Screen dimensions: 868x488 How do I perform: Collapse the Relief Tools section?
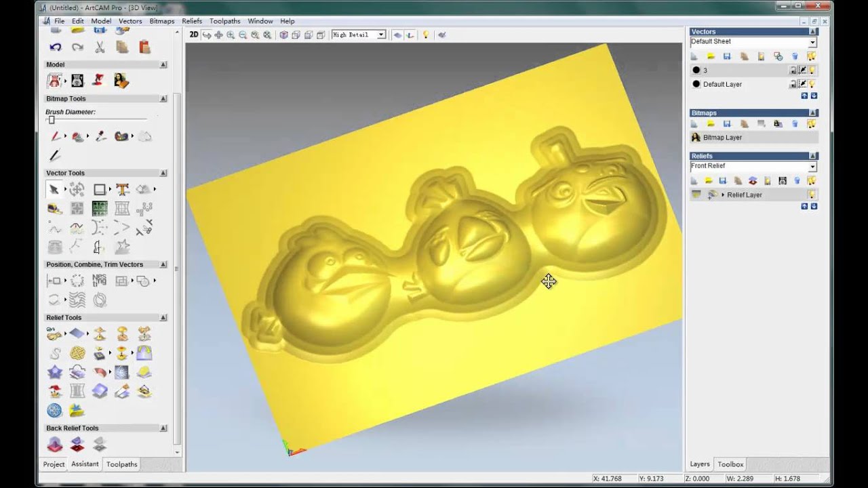click(163, 318)
